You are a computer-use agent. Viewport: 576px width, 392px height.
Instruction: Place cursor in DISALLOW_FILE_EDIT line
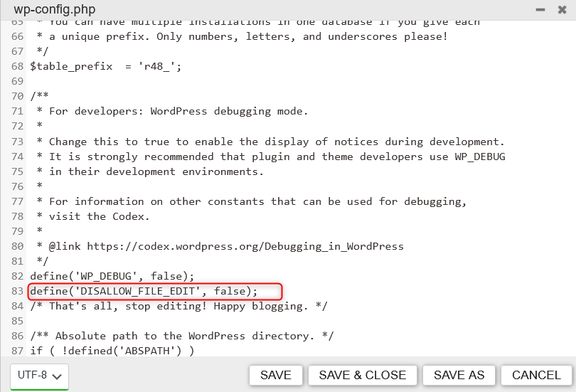pos(144,291)
